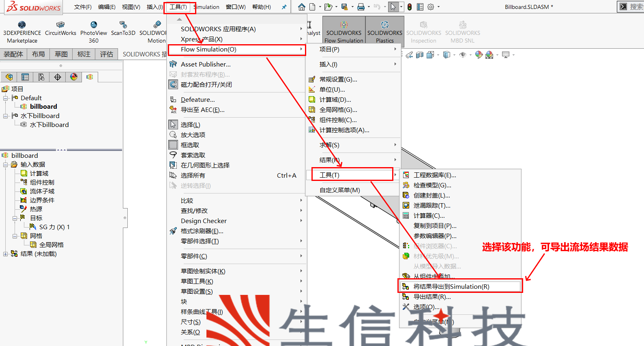Expand SOLIDWORKS 应用程序(A) submenu

[x=237, y=29]
